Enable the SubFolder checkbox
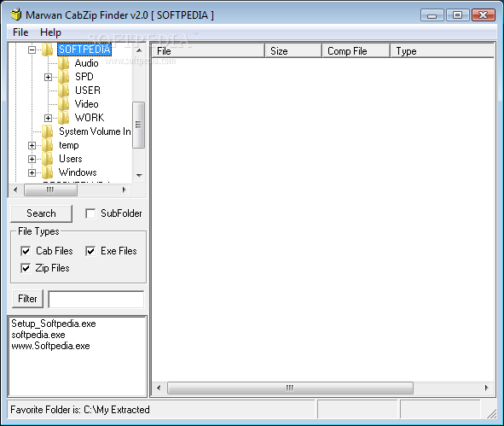Screen dimensions: 504x426 click(x=90, y=213)
